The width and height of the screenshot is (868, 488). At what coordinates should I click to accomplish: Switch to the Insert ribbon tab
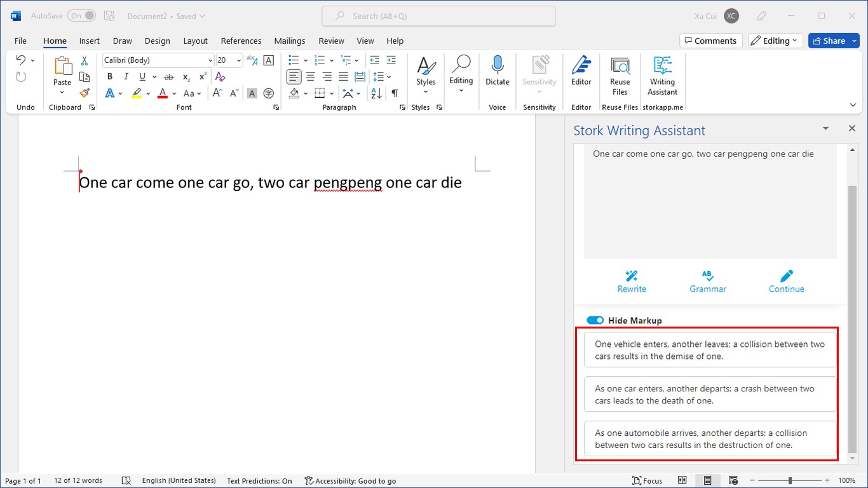(x=89, y=41)
